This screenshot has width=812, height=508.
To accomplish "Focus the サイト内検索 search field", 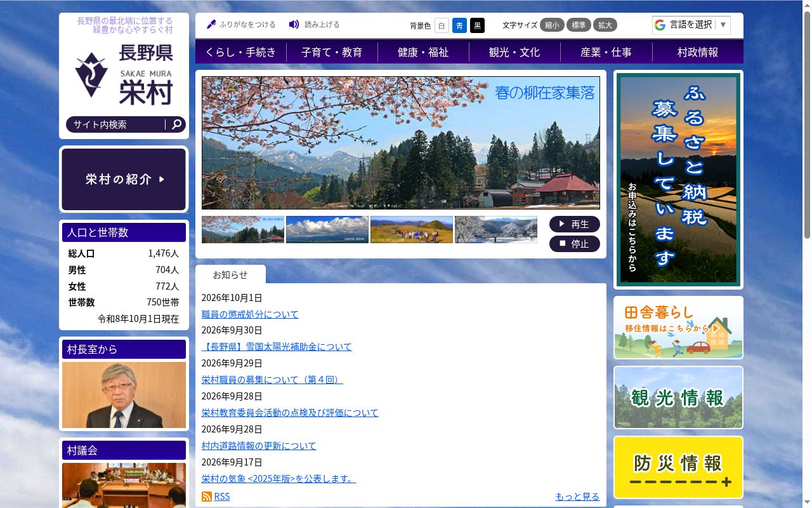I will point(117,124).
